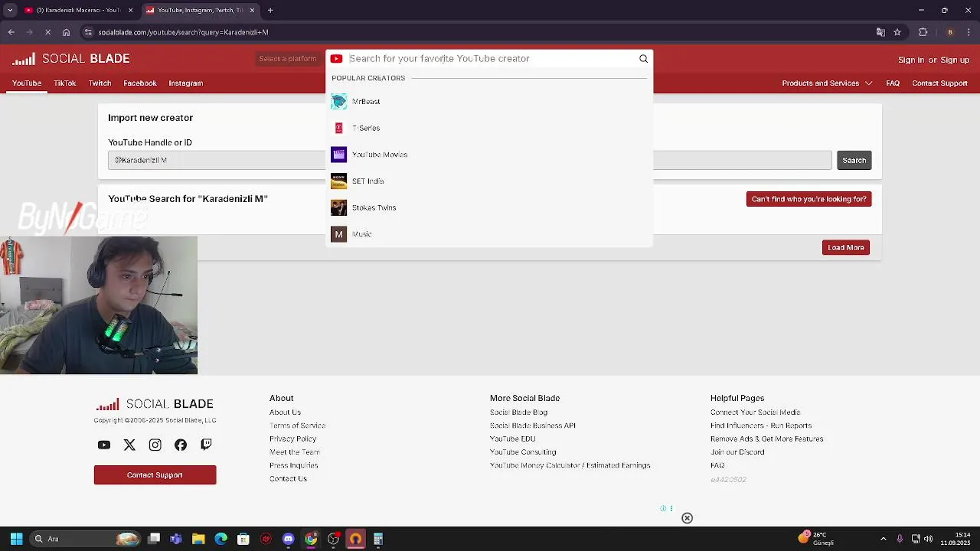Click the red YouTube icon in search bar
The height and width of the screenshot is (551, 980).
coord(336,59)
